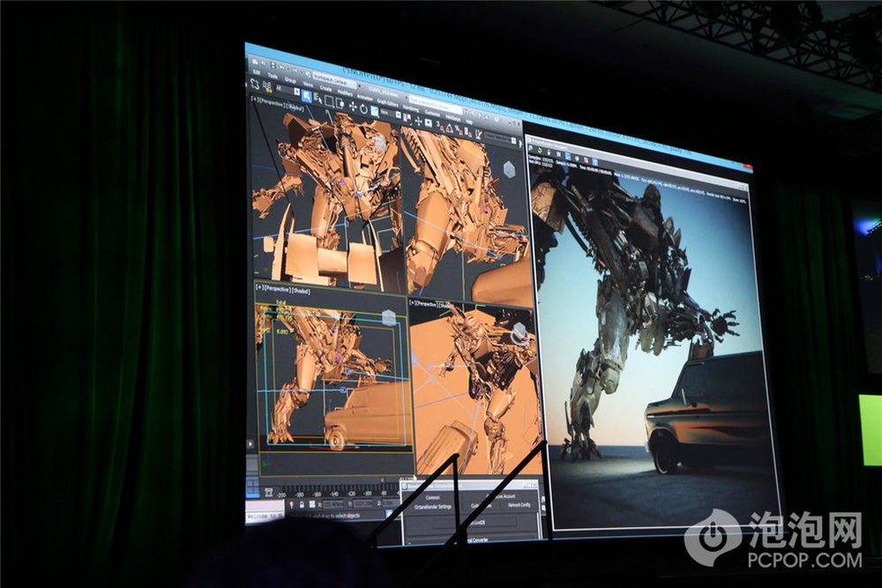The width and height of the screenshot is (882, 588).
Task: Click the X coordinate field
Action: [x=333, y=504]
